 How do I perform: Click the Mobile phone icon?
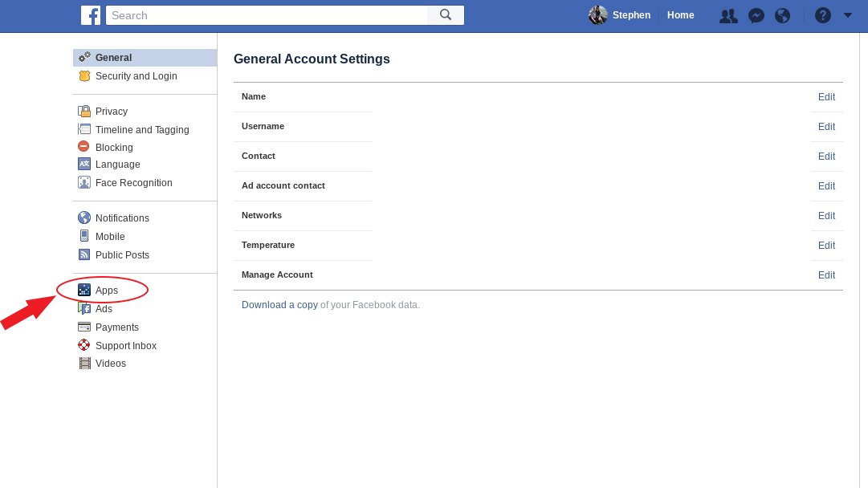coord(84,236)
